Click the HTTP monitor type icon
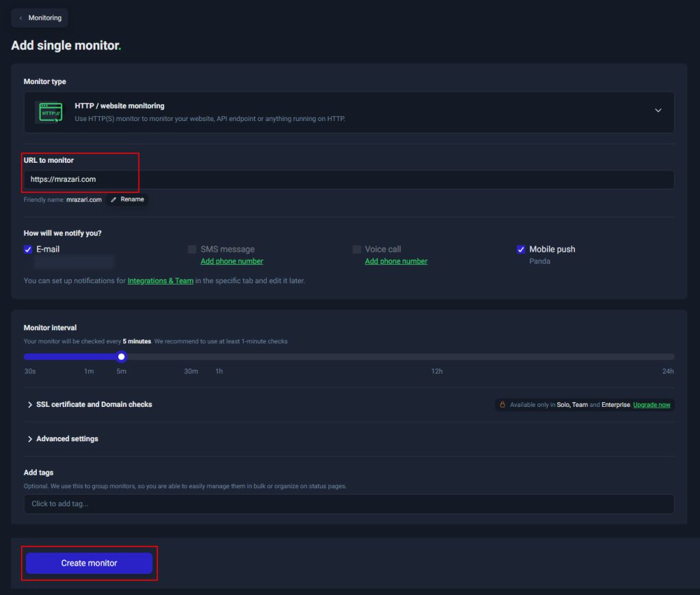Screen dimensions: 700x595 [x=51, y=112]
